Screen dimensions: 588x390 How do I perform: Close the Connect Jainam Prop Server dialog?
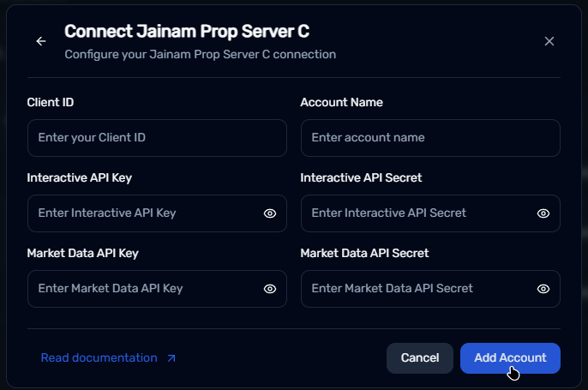click(x=549, y=41)
